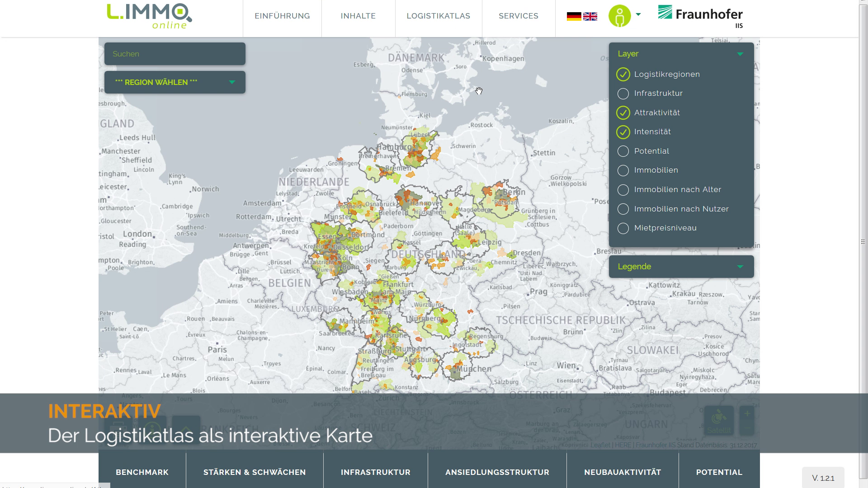The width and height of the screenshot is (868, 488).
Task: Click the HERE attribution link
Action: pyautogui.click(x=623, y=446)
